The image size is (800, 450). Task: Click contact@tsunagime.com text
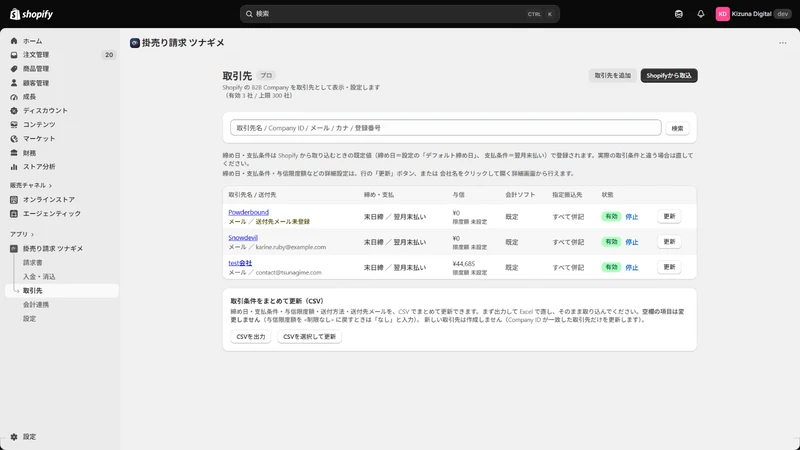pos(288,272)
